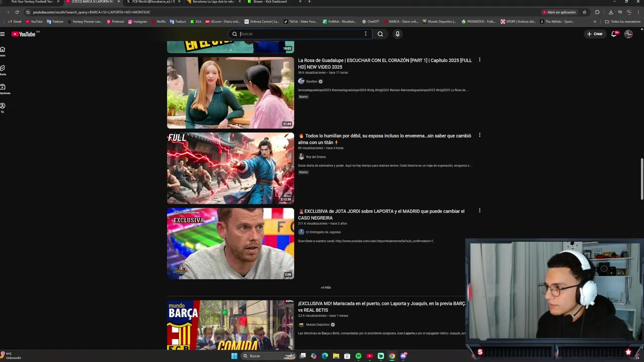Open the Jota Jordi EXCLUSIVA thumbnail
The image size is (644, 362).
pyautogui.click(x=230, y=243)
